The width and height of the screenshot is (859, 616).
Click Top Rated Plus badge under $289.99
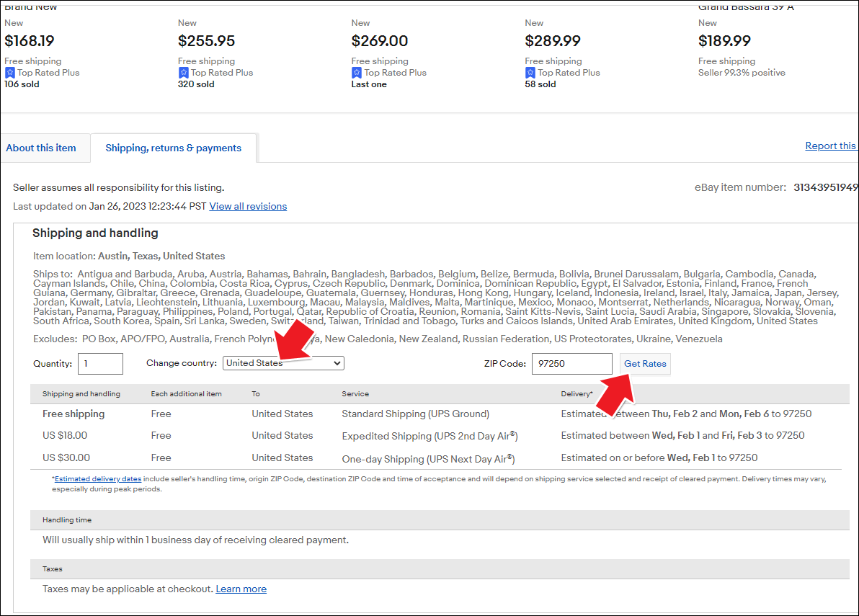563,73
